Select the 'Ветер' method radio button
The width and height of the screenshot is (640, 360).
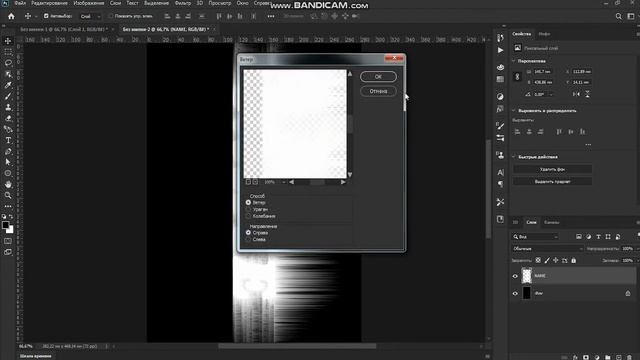click(x=248, y=202)
